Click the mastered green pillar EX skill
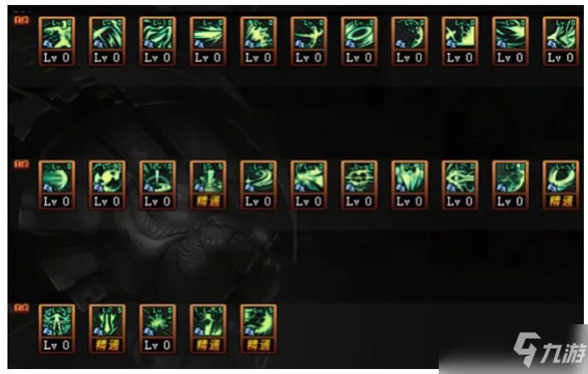This screenshot has height=374, width=588. [x=208, y=185]
